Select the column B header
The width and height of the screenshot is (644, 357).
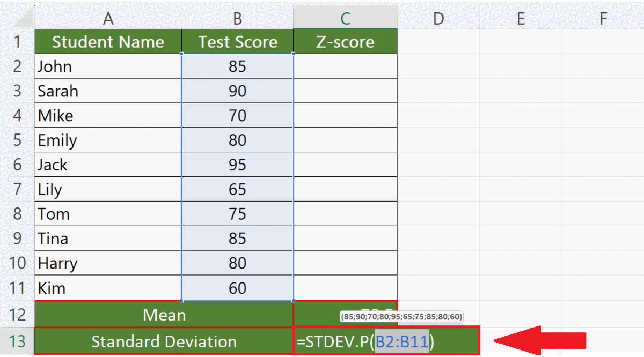pos(237,18)
